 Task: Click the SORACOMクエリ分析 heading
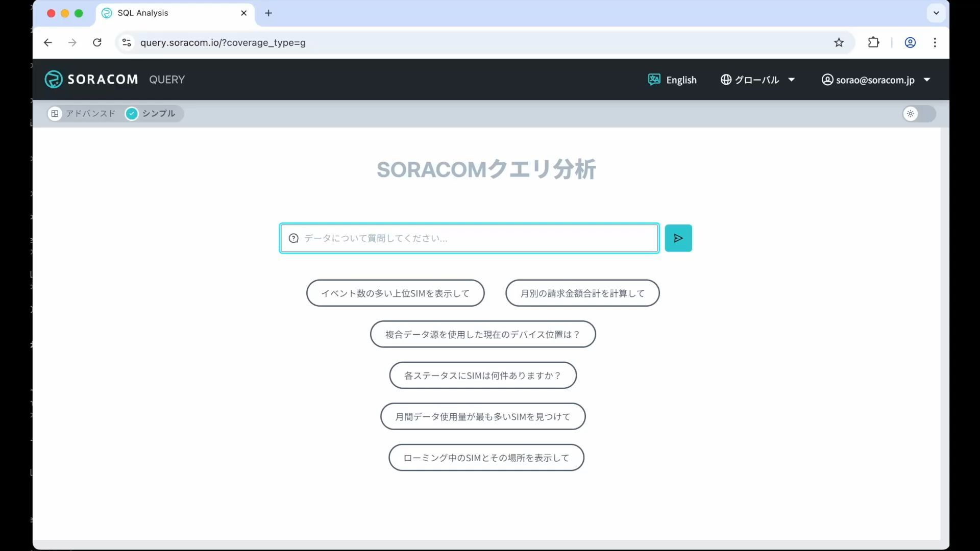(486, 169)
